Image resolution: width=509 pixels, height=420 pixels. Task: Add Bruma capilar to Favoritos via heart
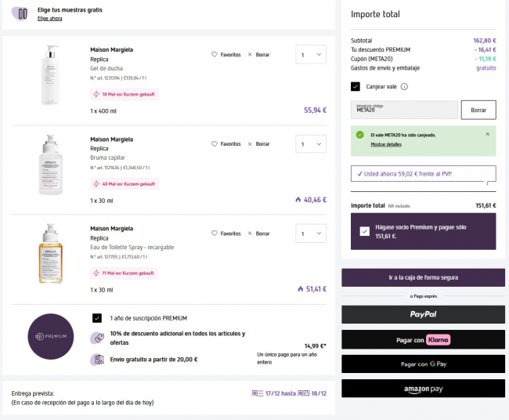[x=215, y=144]
